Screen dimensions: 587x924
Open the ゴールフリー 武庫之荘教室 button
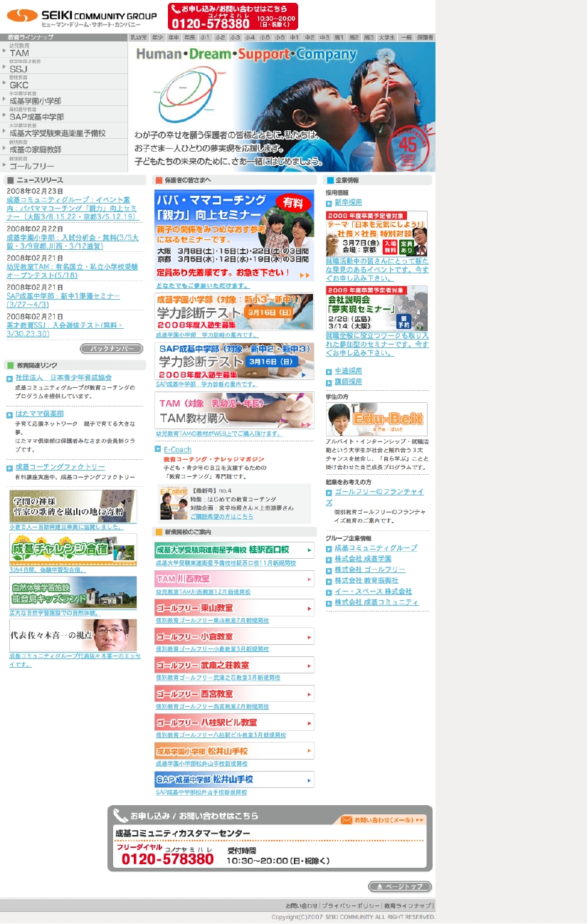coord(234,665)
